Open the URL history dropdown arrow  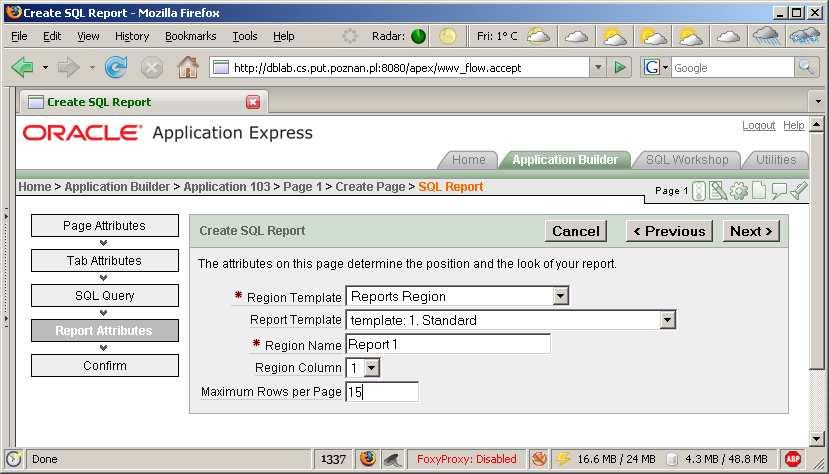click(597, 67)
